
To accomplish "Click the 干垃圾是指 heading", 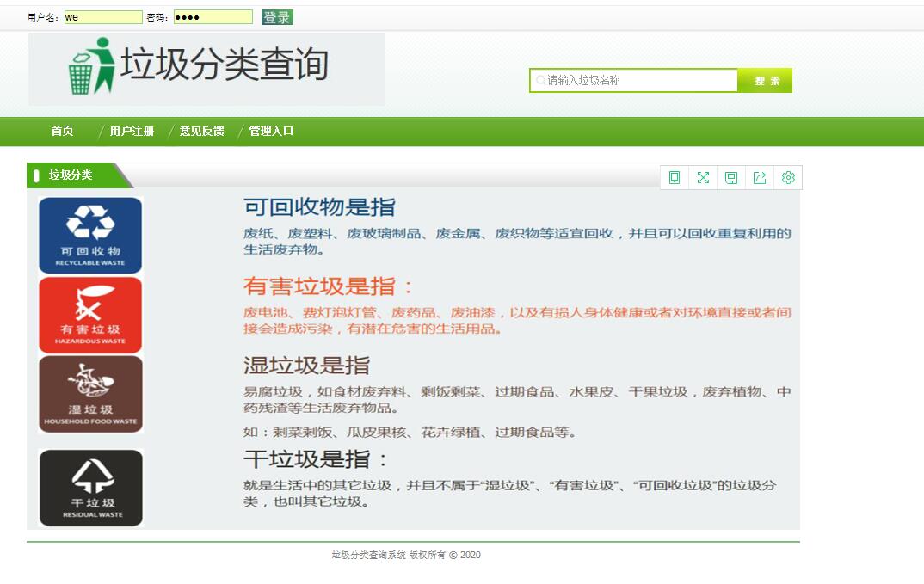I will pyautogui.click(x=317, y=459).
